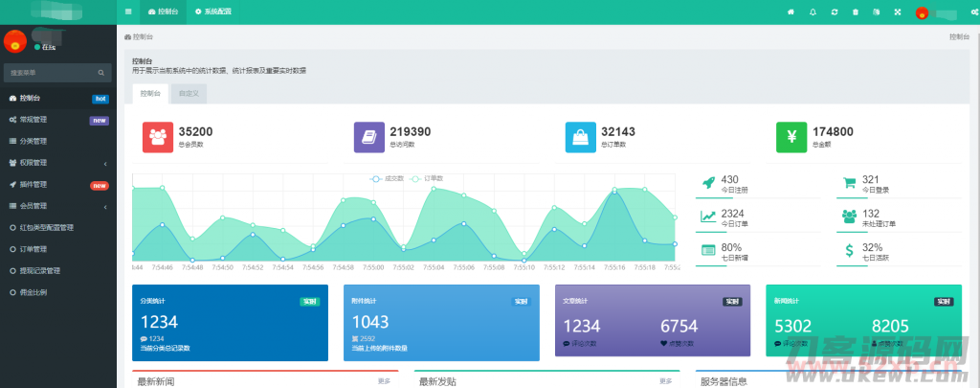
Task: Toggle the 成交数 chart legend series
Action: click(388, 178)
